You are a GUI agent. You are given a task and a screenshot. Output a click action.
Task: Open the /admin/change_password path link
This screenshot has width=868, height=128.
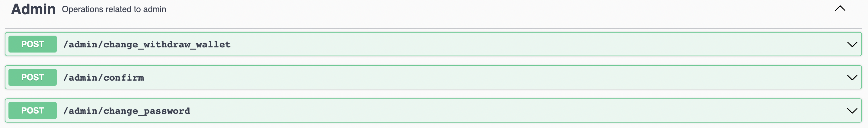coord(126,111)
